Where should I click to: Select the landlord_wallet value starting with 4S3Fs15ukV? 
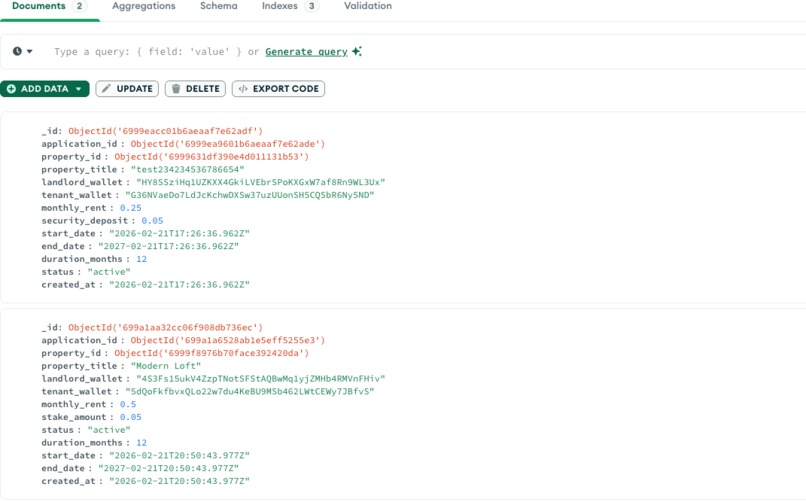pyautogui.click(x=261, y=379)
